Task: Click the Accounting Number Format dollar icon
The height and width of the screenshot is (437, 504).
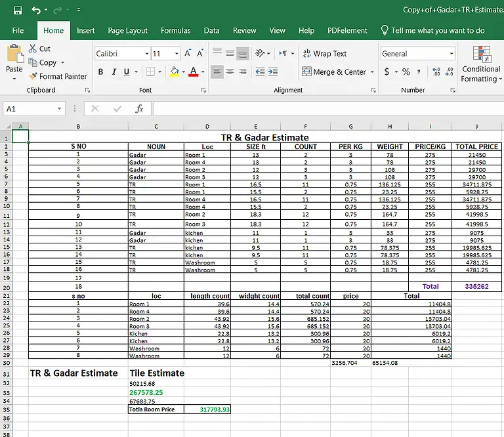Action: (x=387, y=72)
